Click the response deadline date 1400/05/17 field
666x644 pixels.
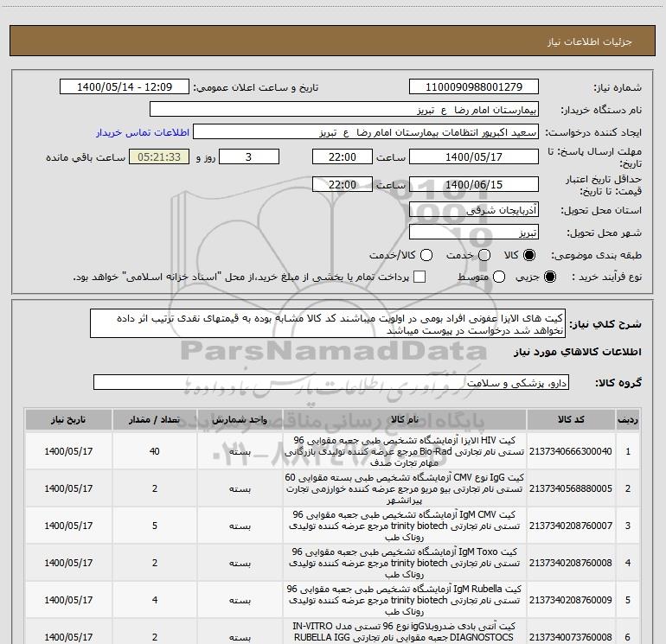click(474, 156)
